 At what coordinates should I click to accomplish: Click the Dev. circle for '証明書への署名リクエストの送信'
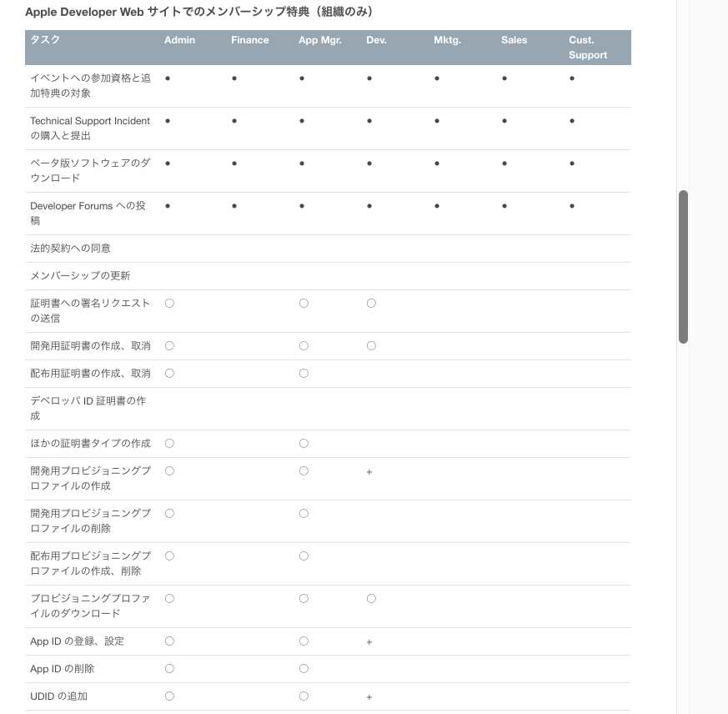(x=371, y=304)
